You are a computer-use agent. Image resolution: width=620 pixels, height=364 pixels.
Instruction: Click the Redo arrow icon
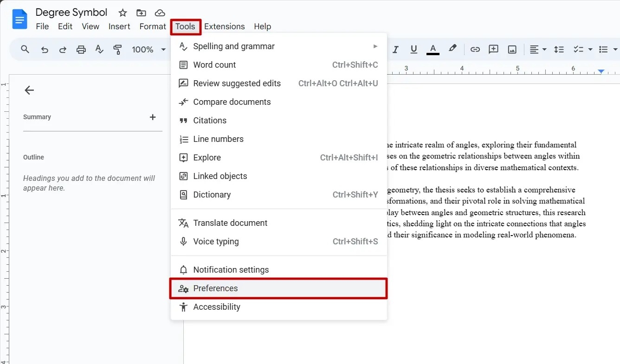click(63, 49)
